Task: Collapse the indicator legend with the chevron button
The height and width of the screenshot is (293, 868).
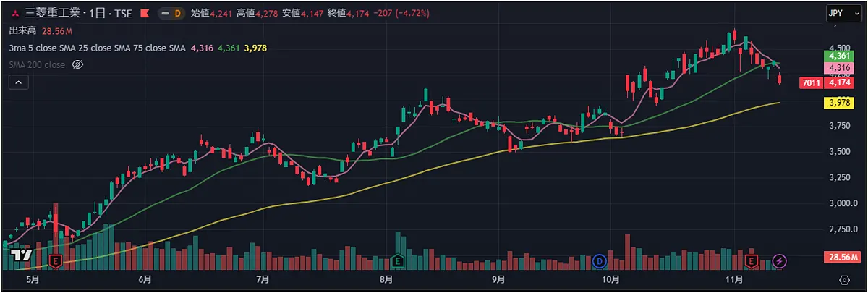Action: click(18, 82)
